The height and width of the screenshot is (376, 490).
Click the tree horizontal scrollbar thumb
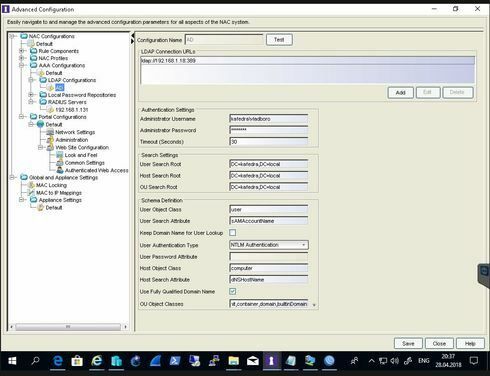[x=68, y=327]
